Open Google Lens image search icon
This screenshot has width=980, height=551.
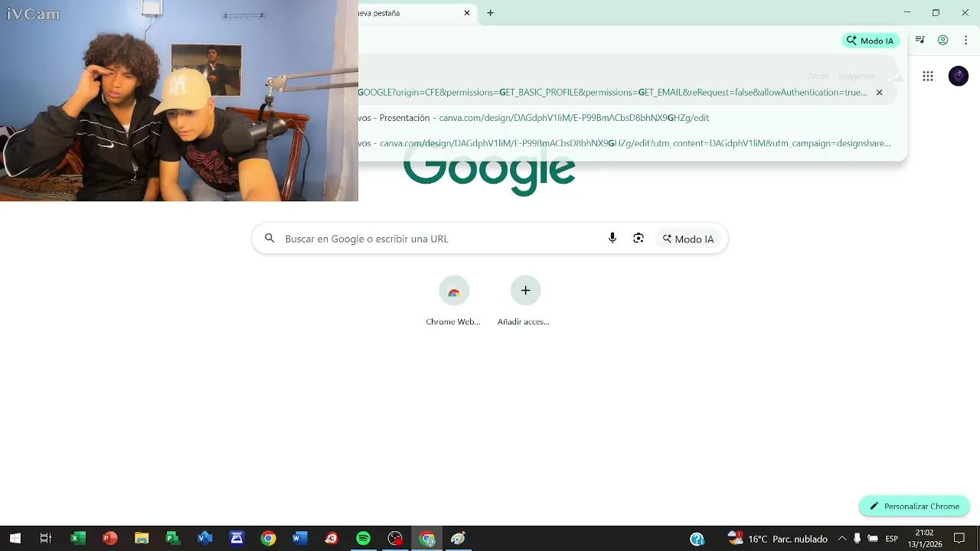click(x=639, y=238)
